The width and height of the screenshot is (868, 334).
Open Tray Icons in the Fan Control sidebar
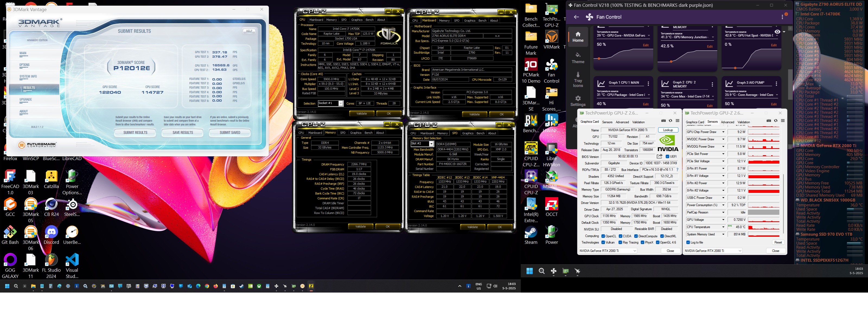[578, 79]
